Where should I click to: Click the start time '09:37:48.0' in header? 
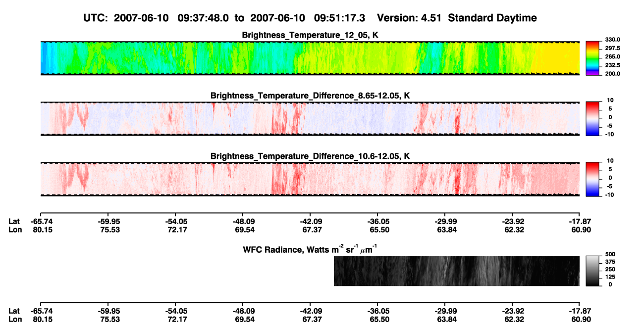coord(203,18)
